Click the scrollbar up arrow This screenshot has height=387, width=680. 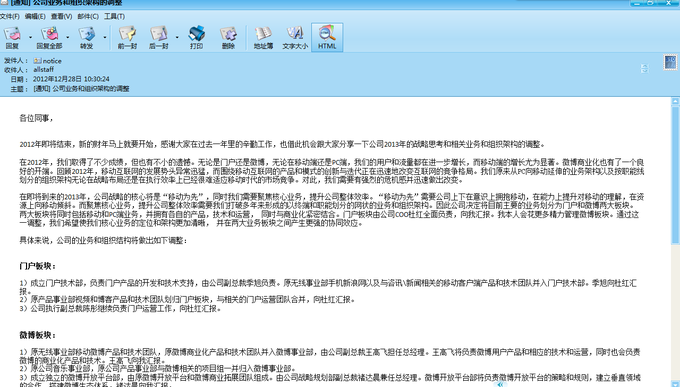click(675, 102)
